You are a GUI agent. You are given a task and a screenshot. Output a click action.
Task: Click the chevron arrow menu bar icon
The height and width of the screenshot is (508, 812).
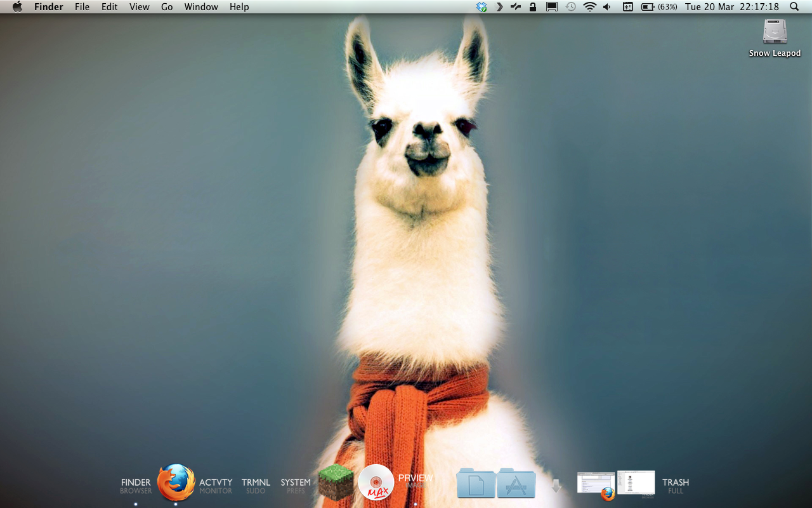pyautogui.click(x=499, y=7)
